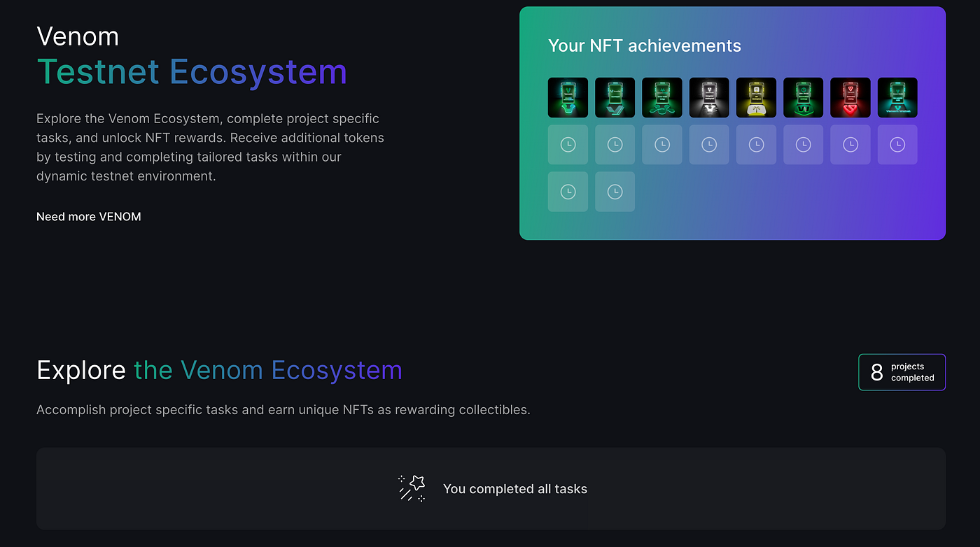Click the first green Venom NFT thumbnail
980x547 pixels.
(x=568, y=97)
